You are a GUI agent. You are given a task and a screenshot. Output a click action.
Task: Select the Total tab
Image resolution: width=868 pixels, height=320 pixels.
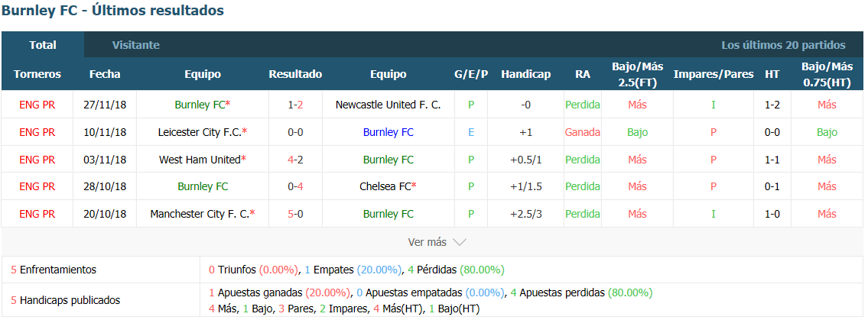click(43, 45)
